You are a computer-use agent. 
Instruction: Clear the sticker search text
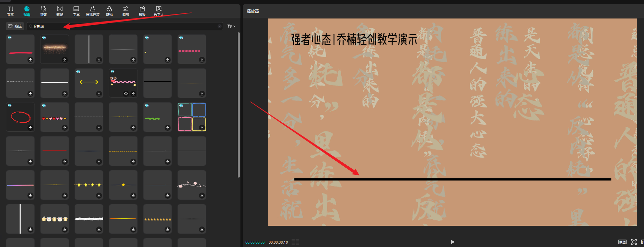coord(220,26)
